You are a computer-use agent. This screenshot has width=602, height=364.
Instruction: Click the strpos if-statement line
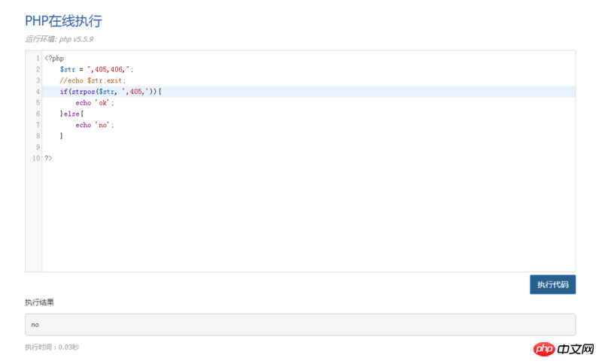coord(111,92)
